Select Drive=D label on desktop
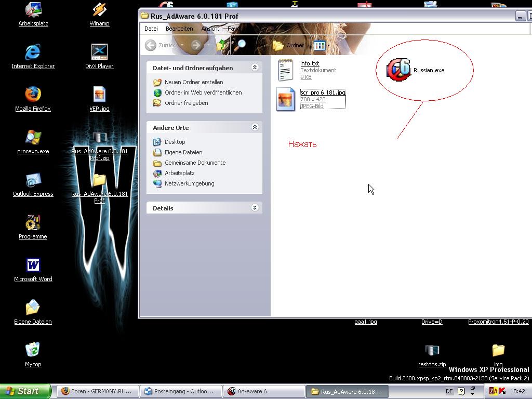Viewport: 532px width, 399px height. coord(432,322)
